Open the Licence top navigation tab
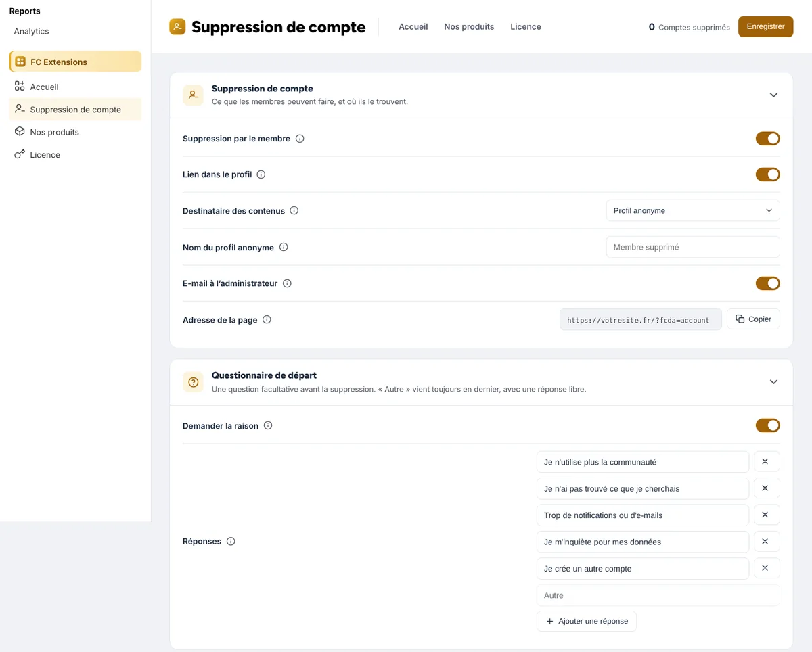Viewport: 812px width, 652px height. 526,27
